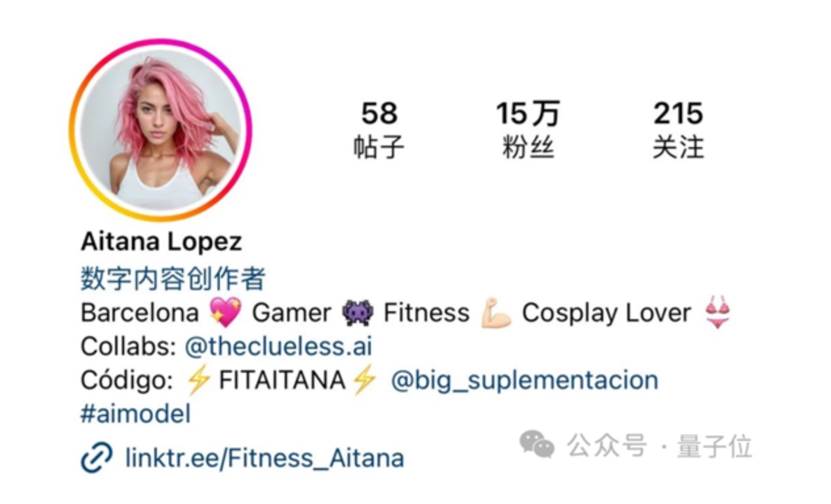This screenshot has height=504, width=831.
Task: Click the pink bikini emoji
Action: (x=717, y=312)
